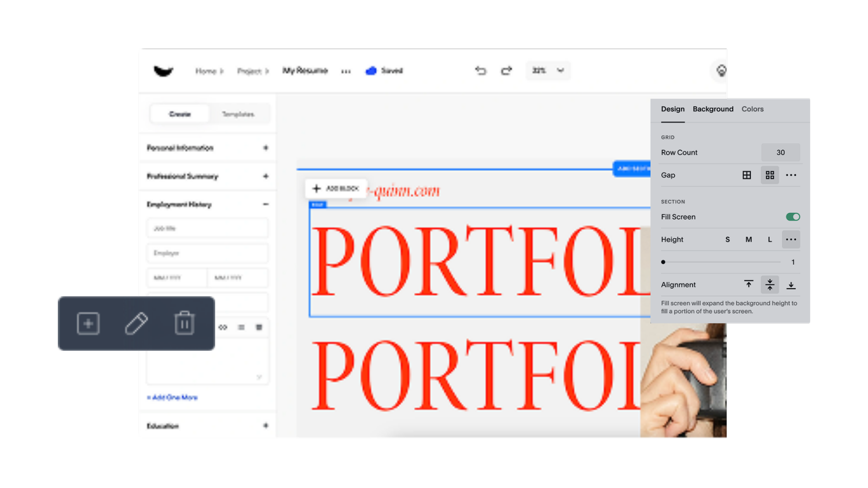
Task: Click the Job title input field
Action: [207, 228]
